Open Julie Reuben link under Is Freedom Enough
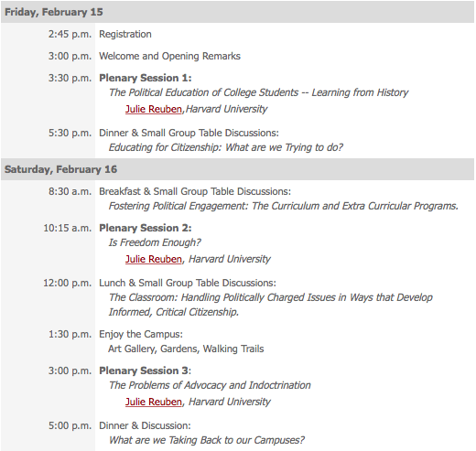The width and height of the screenshot is (476, 451). pos(154,259)
